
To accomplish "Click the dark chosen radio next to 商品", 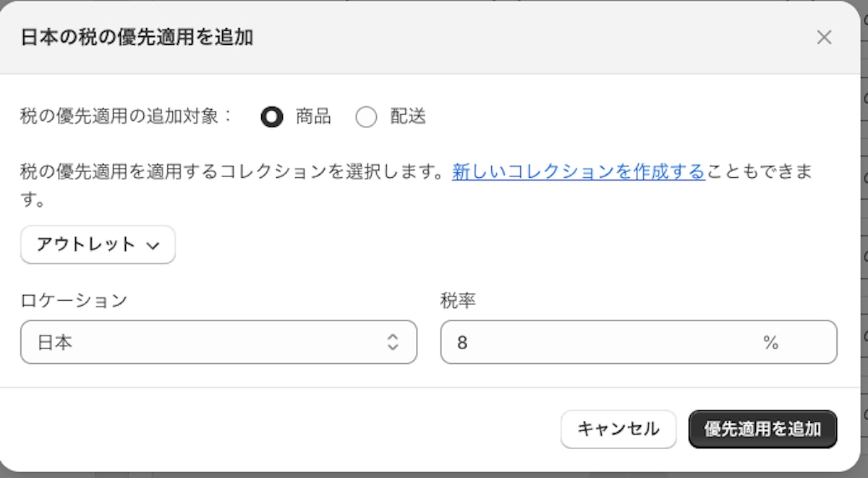I will pyautogui.click(x=272, y=116).
